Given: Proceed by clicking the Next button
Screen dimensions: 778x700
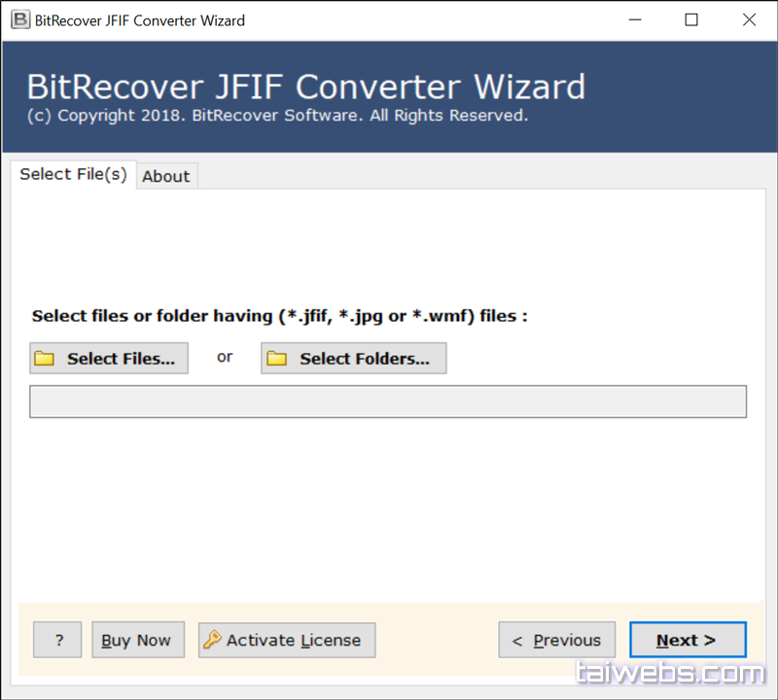Looking at the screenshot, I should pyautogui.click(x=687, y=641).
